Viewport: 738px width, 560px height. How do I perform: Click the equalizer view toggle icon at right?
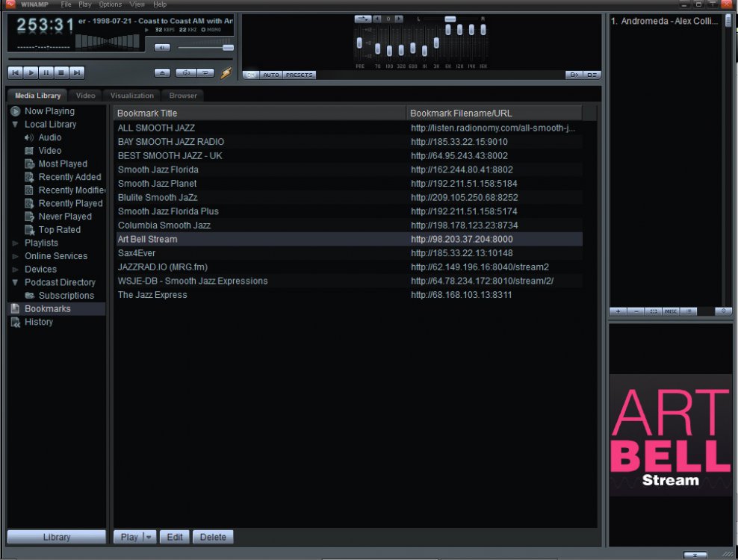pos(592,75)
